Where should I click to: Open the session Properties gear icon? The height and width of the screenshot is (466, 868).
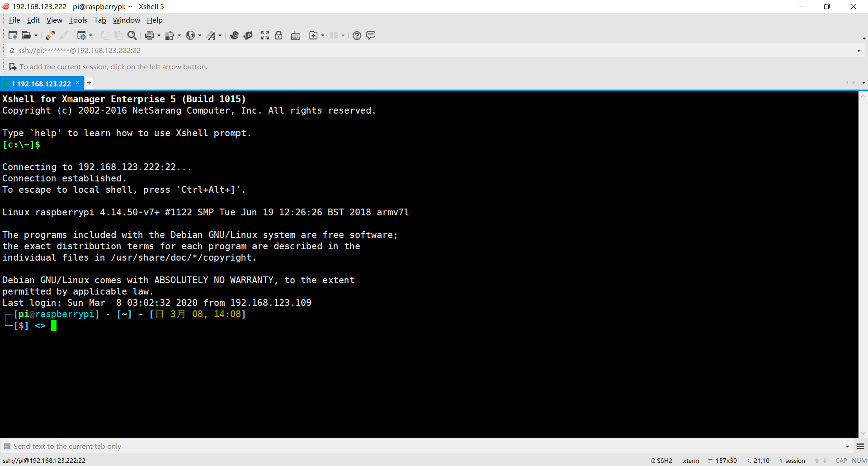(81, 35)
